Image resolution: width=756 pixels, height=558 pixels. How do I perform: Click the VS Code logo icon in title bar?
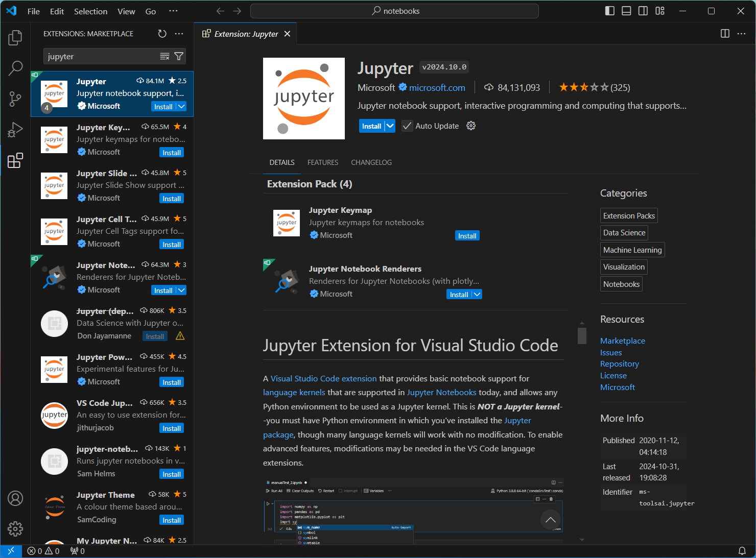pos(11,11)
